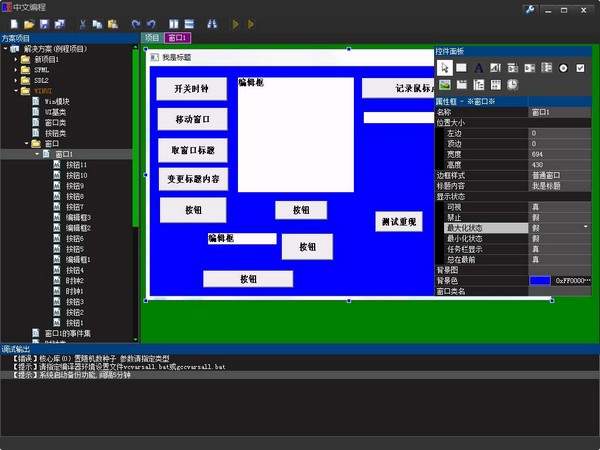Select the clock timer control tool
Screen dimensions: 600x450
pos(512,84)
